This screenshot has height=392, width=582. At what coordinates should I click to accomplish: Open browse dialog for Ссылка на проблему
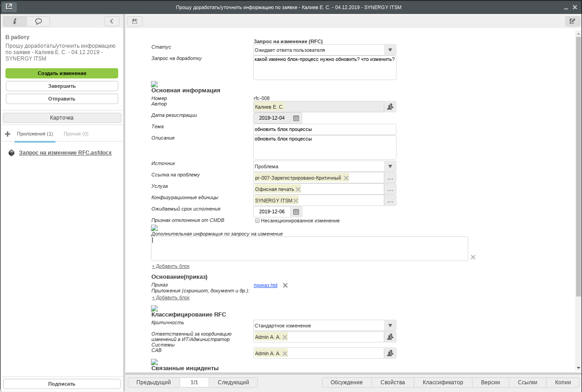click(x=390, y=178)
